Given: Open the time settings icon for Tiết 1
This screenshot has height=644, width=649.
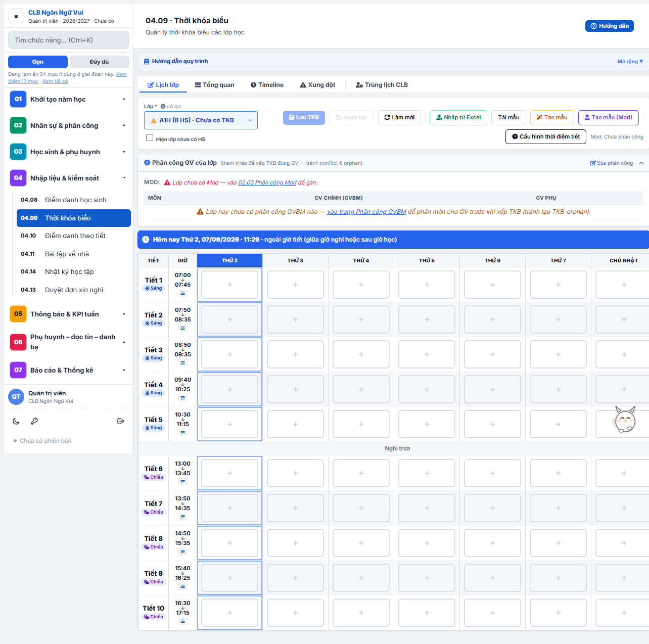Looking at the screenshot, I should [183, 293].
